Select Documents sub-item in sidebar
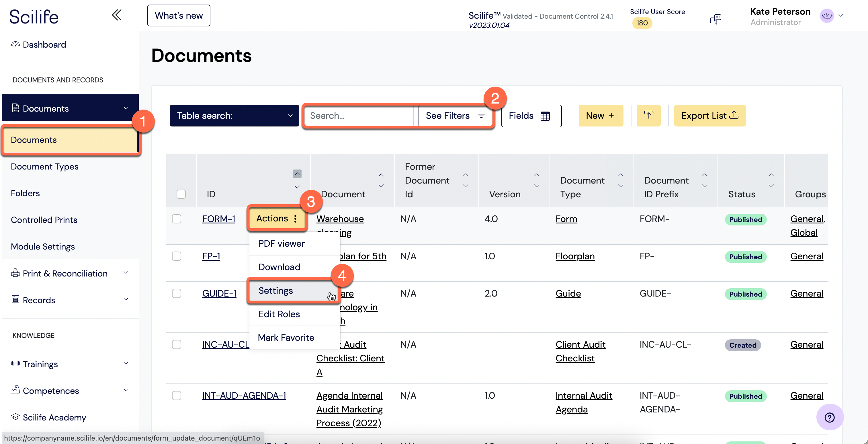The image size is (868, 444). [x=70, y=140]
